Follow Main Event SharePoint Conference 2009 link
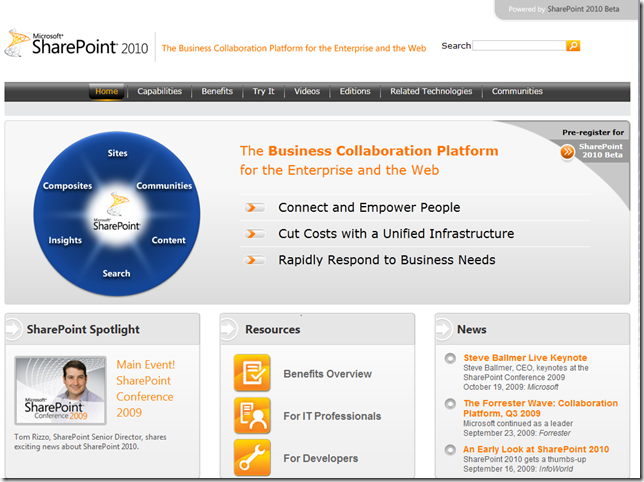The height and width of the screenshot is (482, 644). click(x=145, y=388)
